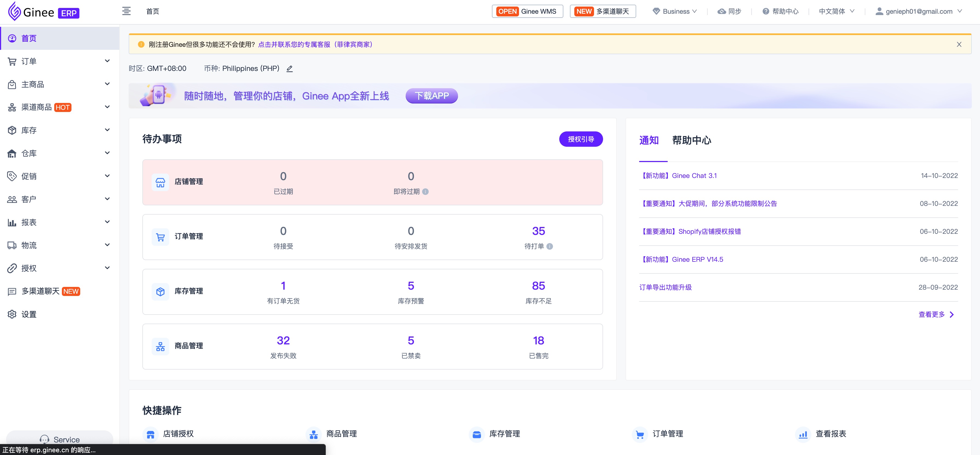Click the 85 库存不足 count
980x455 pixels.
[538, 286]
